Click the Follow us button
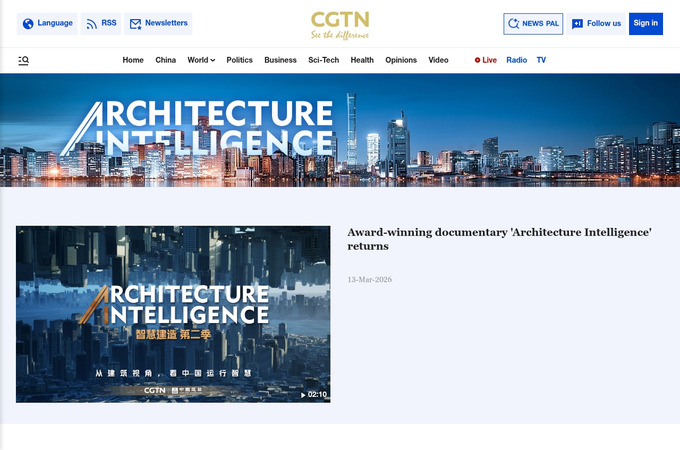Viewport: 680px width, 450px height. 596,24
